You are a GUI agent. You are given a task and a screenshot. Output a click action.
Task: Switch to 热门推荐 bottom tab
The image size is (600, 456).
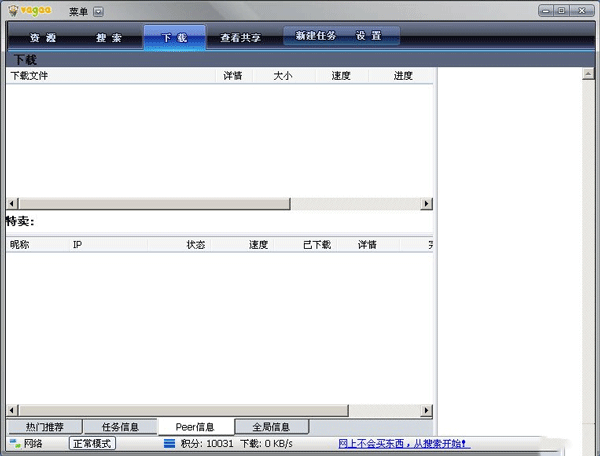44,427
